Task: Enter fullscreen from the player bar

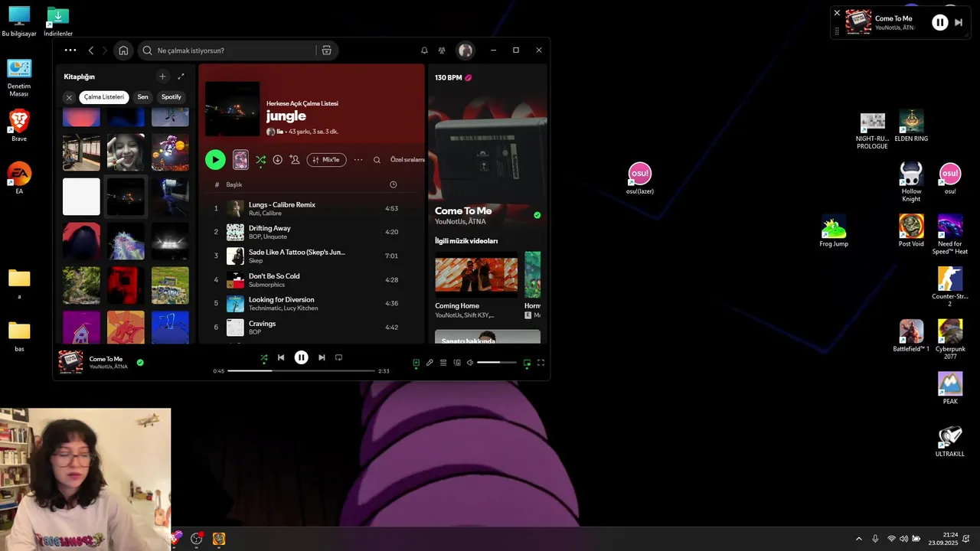Action: point(541,363)
